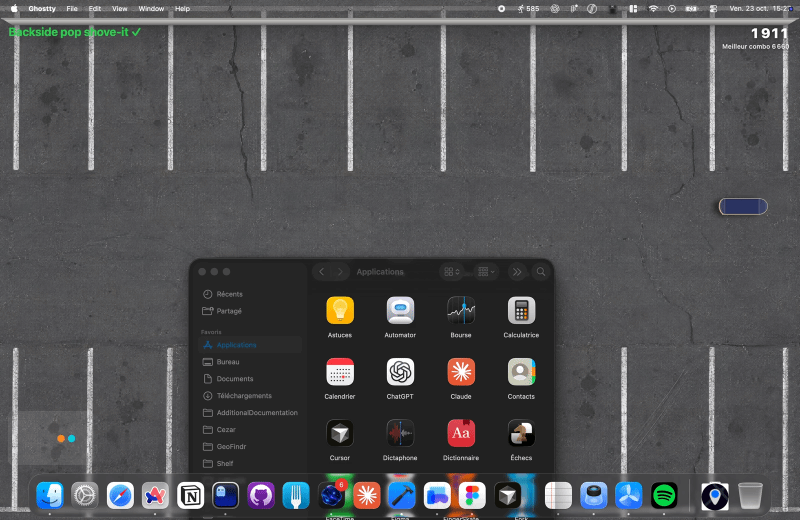Screen dimensions: 800x520
Task: Open Finder from the Dock
Action: click(49, 495)
